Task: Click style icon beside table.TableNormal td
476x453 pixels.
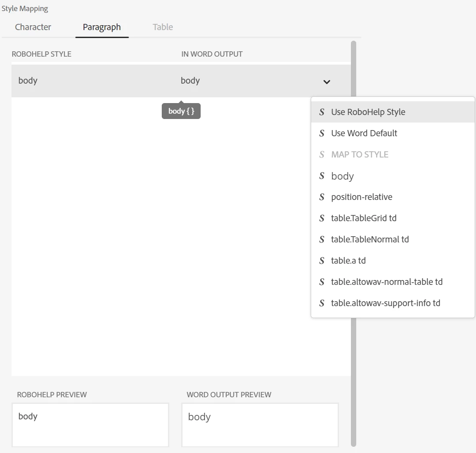Action: (322, 239)
